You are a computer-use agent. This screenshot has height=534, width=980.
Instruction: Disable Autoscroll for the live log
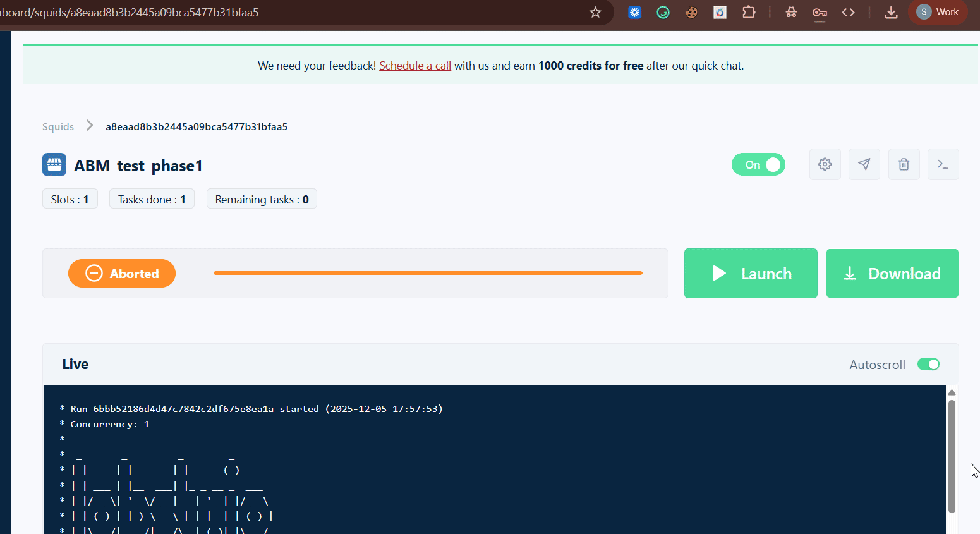(x=928, y=364)
